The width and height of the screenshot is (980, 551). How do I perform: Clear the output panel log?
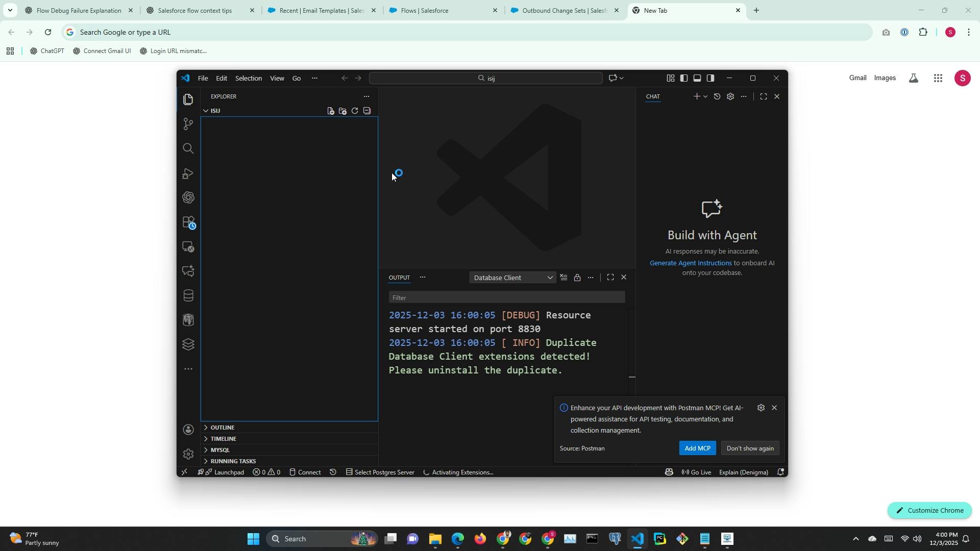pos(563,278)
